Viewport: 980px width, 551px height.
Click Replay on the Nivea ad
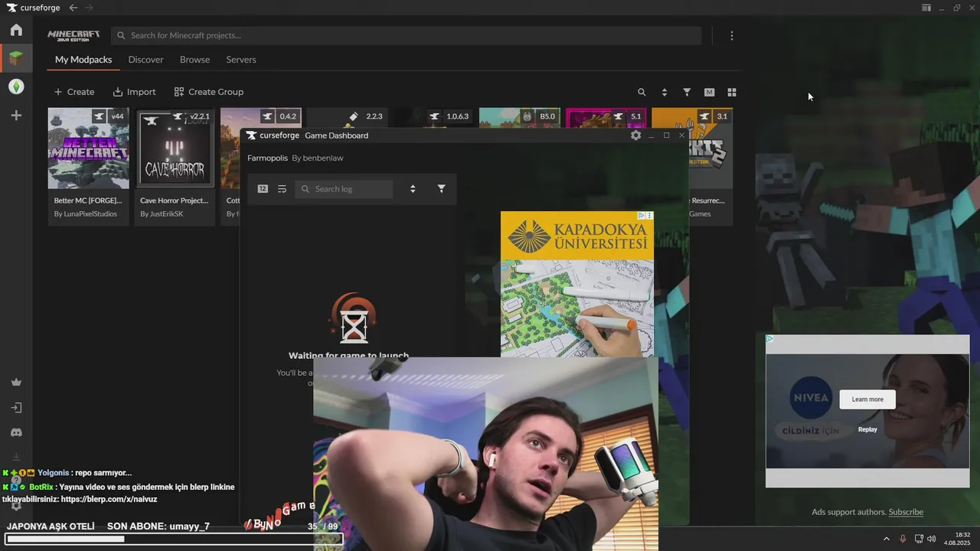(x=867, y=429)
